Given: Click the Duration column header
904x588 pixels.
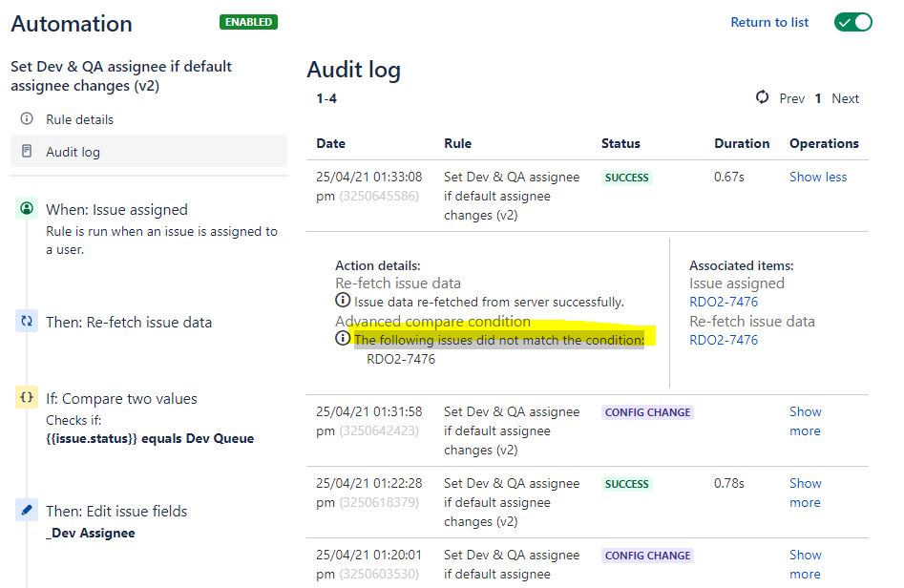Looking at the screenshot, I should (x=742, y=143).
